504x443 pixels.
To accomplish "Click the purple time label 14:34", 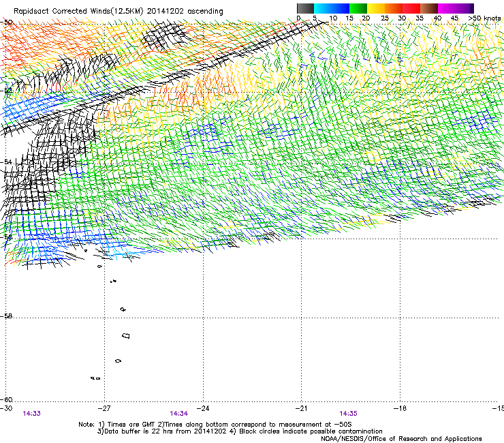I will click(178, 414).
